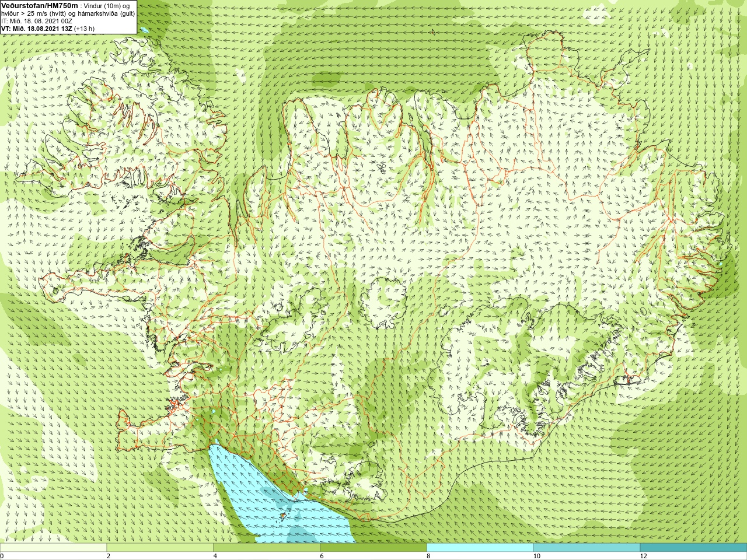Click the '0' scale label
Viewport: 747px width, 560px height.
[x=2, y=556]
